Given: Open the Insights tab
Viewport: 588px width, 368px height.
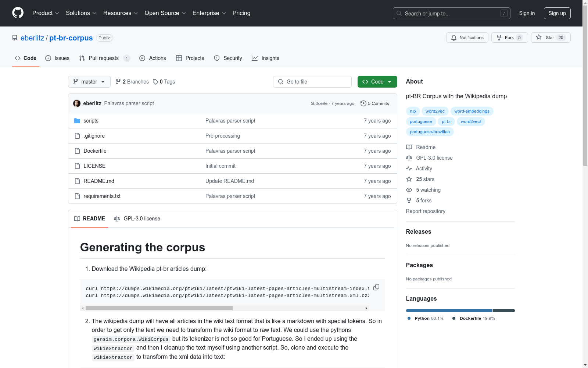Looking at the screenshot, I should [x=265, y=58].
